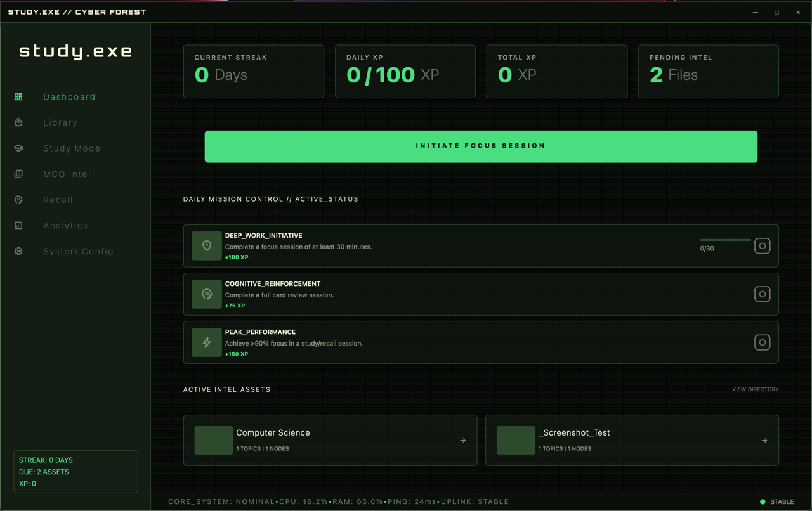The image size is (812, 511).
Task: Click 'Complete a full card review session.' text
Action: click(x=279, y=295)
